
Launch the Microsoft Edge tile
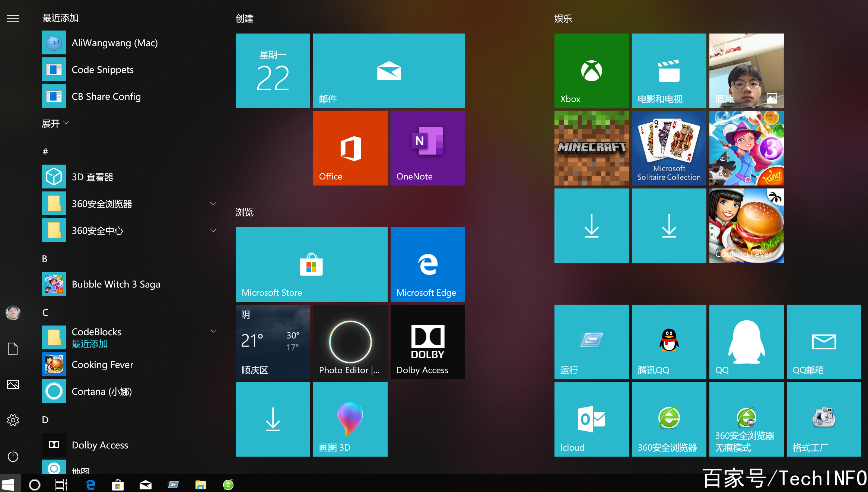[427, 264]
